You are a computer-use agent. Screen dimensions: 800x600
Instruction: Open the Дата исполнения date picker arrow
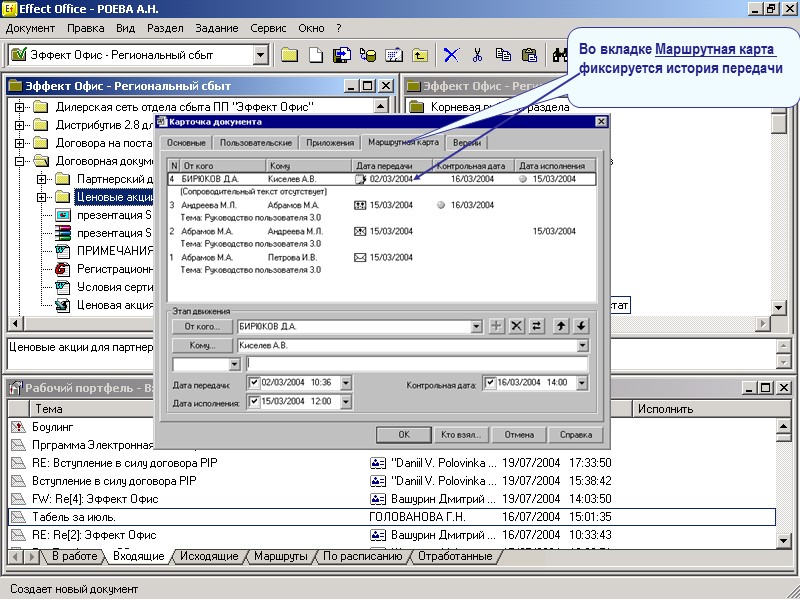(x=345, y=402)
